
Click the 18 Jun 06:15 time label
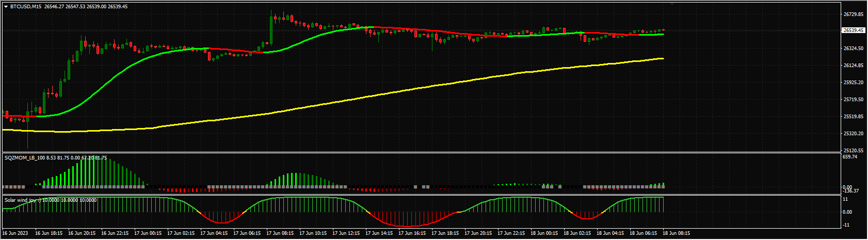click(x=645, y=233)
